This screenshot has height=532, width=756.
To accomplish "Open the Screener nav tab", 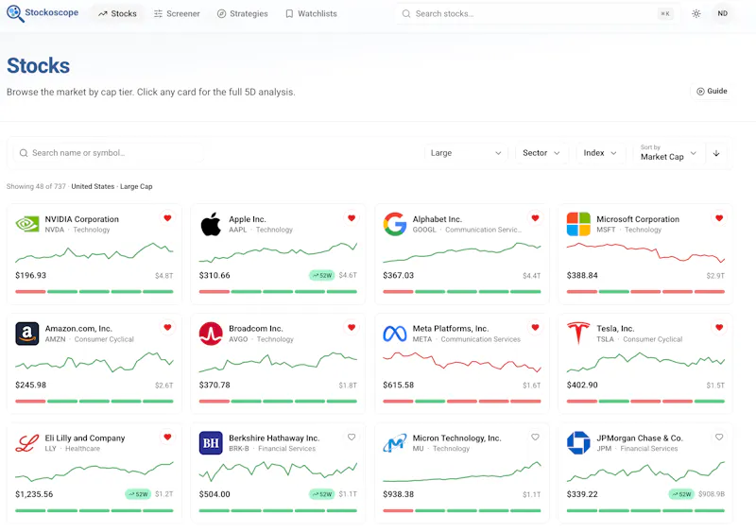I will 177,14.
